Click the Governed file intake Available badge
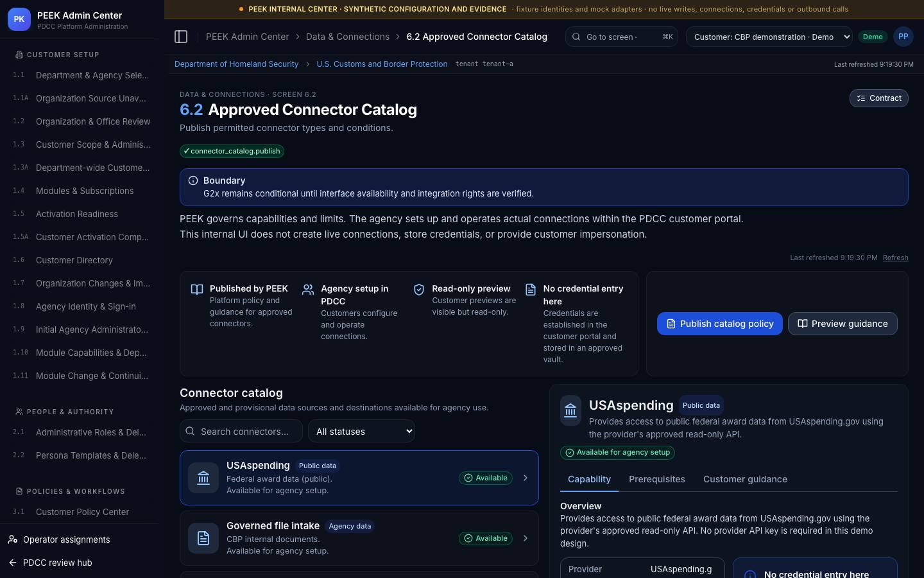924x578 pixels. click(x=486, y=538)
